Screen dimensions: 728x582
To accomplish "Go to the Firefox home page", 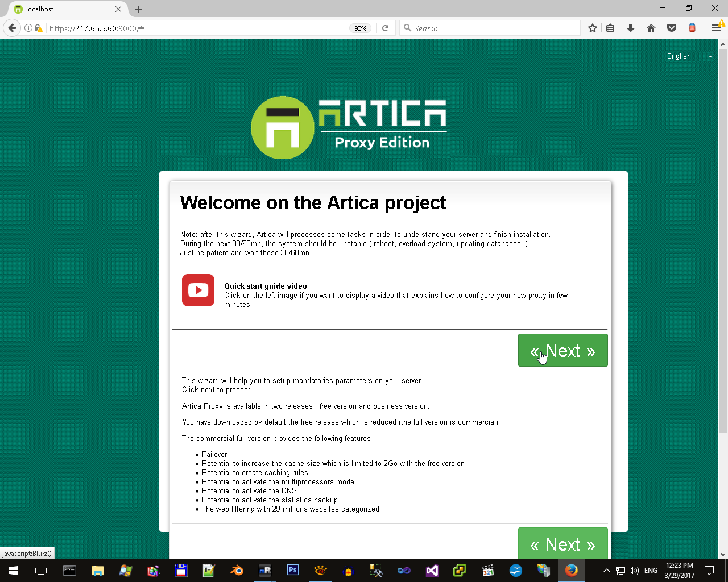I will coord(651,28).
